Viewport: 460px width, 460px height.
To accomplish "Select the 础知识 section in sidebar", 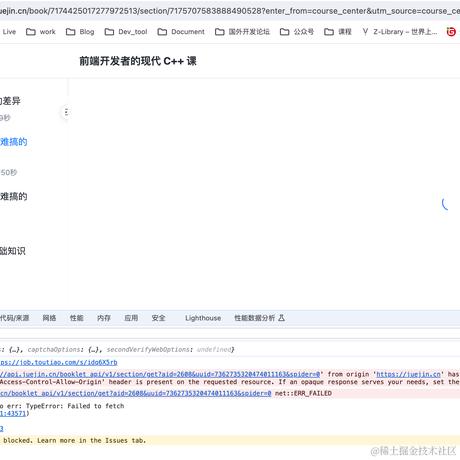I will pyautogui.click(x=13, y=251).
